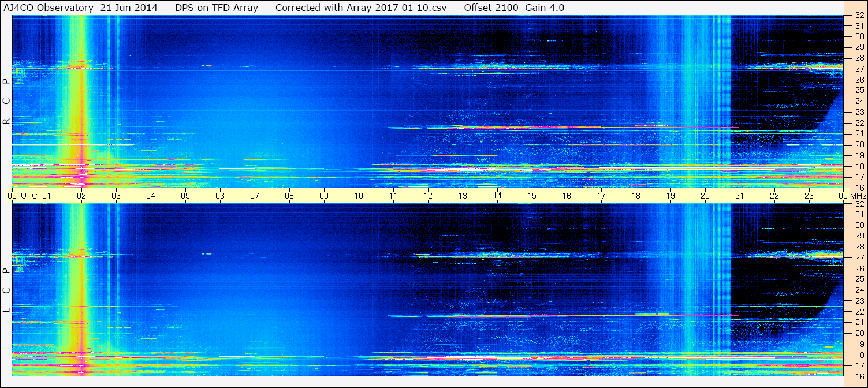Select the 16 hour mark on time axis
Screen dimensions: 868x388
coord(567,196)
